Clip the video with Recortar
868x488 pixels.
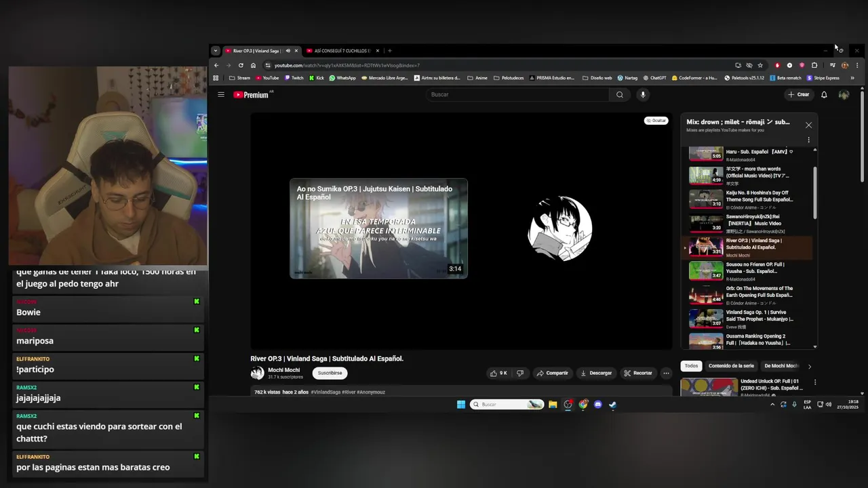click(x=638, y=373)
